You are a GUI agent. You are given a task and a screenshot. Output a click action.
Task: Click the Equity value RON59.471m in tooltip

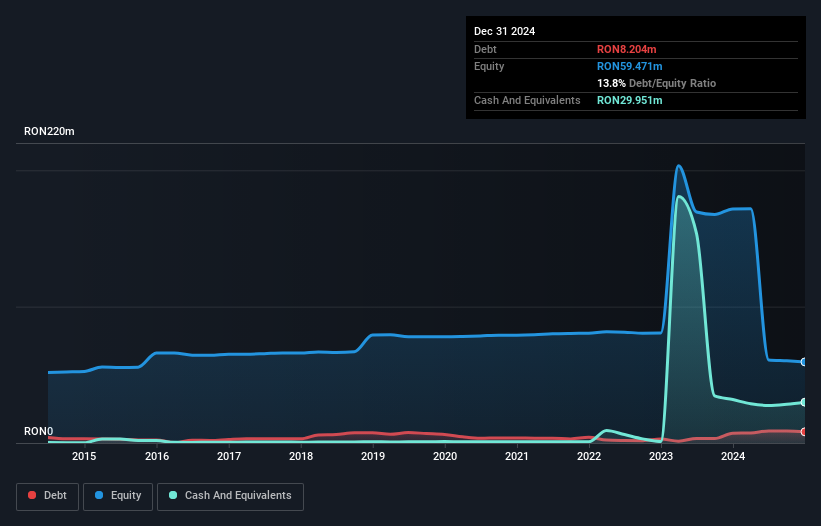[x=629, y=66]
